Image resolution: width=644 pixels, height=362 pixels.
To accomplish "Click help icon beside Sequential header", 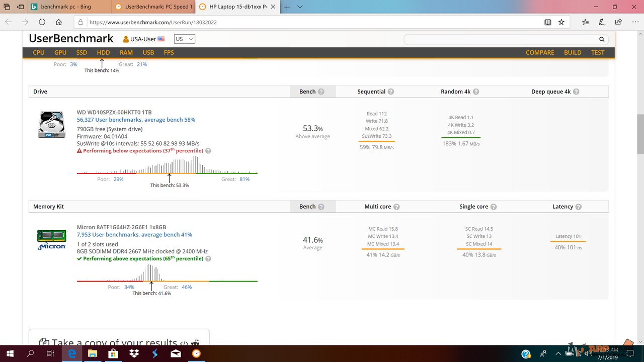I will (391, 92).
